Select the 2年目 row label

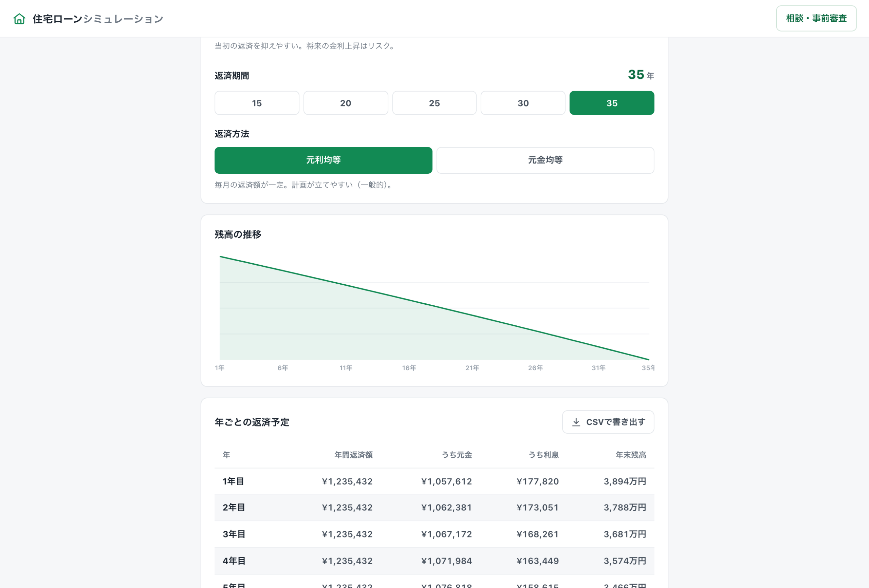tap(234, 508)
